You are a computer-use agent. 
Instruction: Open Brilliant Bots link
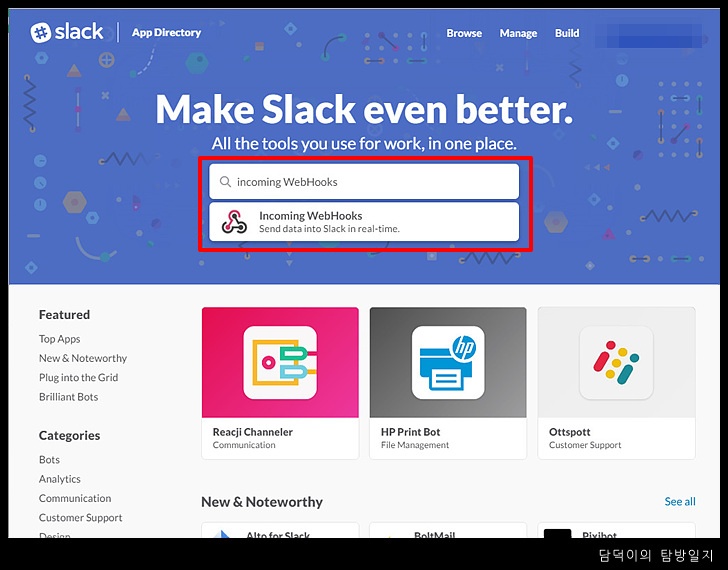pyautogui.click(x=68, y=397)
